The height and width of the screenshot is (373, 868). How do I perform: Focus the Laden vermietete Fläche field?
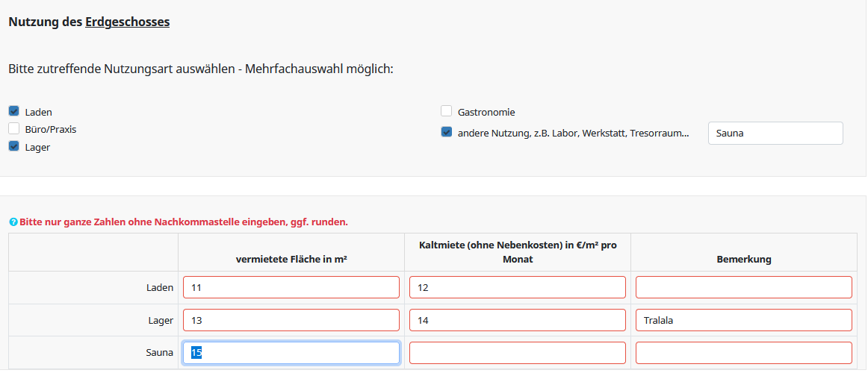pyautogui.click(x=291, y=287)
